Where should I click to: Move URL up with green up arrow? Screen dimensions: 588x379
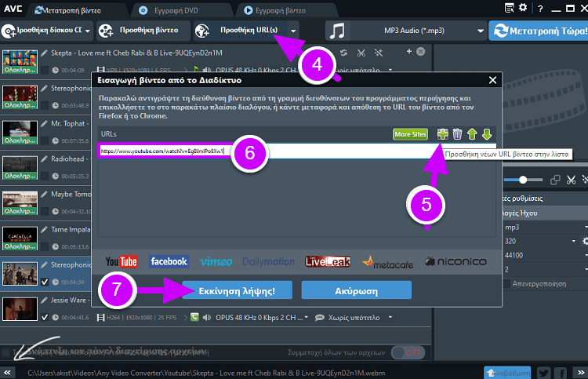pos(471,134)
